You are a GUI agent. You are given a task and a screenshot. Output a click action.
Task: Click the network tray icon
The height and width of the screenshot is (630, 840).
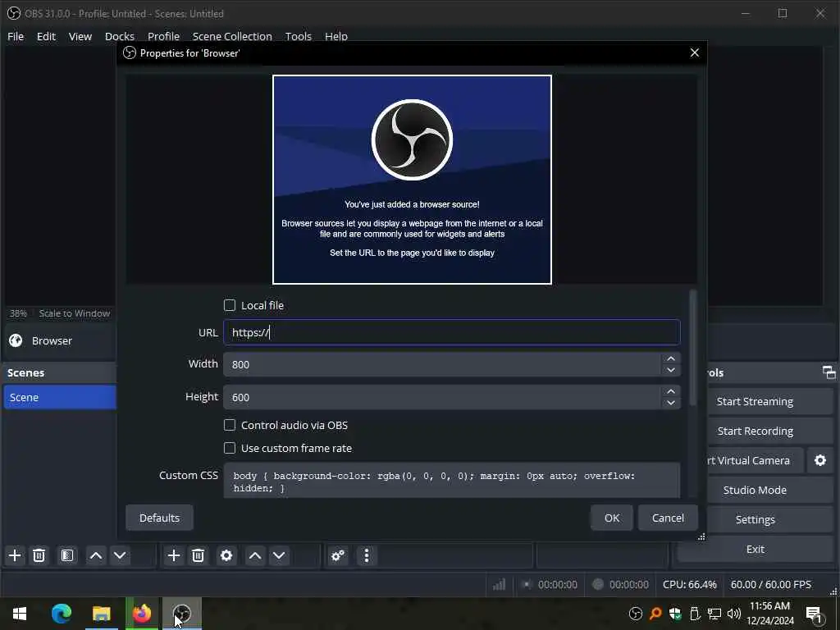tap(714, 614)
